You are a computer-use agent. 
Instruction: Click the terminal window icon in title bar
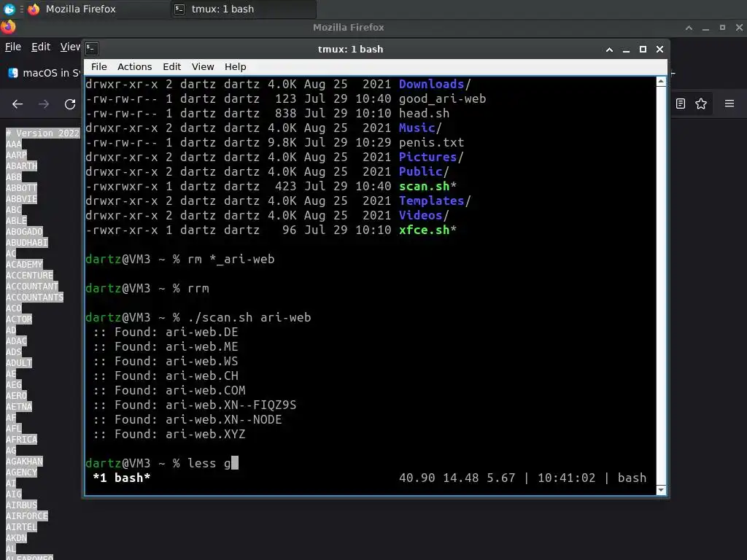tap(92, 49)
